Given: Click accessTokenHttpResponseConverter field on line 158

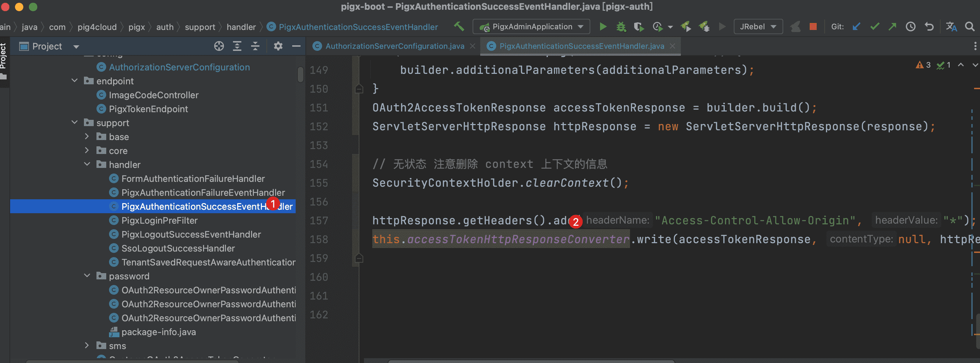Looking at the screenshot, I should point(518,239).
